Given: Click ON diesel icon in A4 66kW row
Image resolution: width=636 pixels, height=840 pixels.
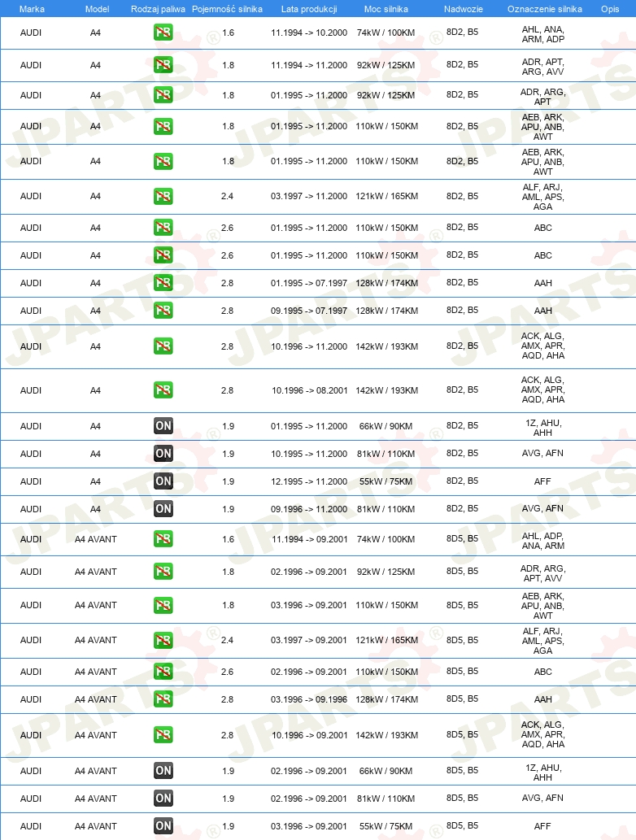Looking at the screenshot, I should (x=163, y=426).
